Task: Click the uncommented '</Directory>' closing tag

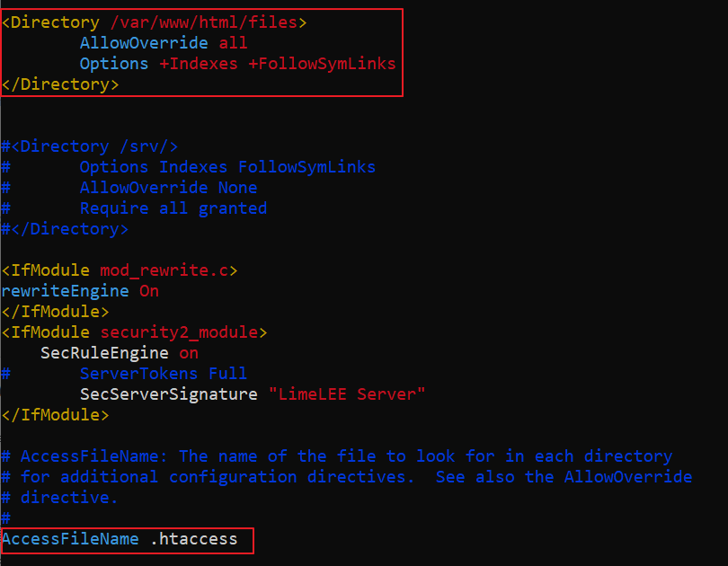Action: click(60, 84)
